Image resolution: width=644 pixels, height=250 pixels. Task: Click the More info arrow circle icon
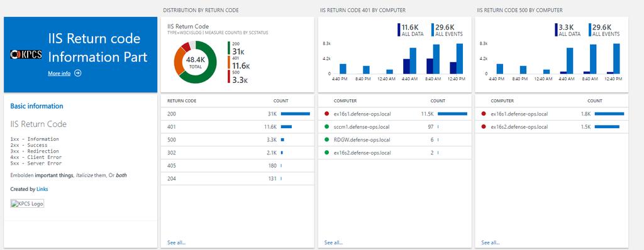coord(77,73)
